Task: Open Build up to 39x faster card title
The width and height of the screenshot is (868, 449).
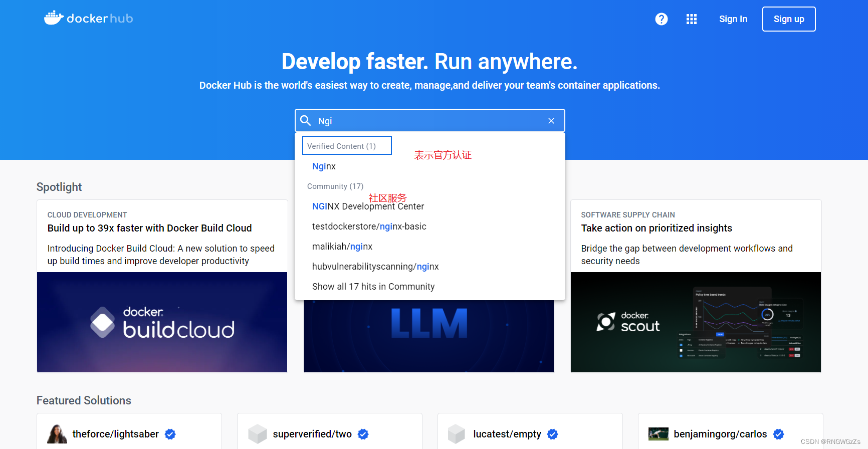Action: coord(150,228)
